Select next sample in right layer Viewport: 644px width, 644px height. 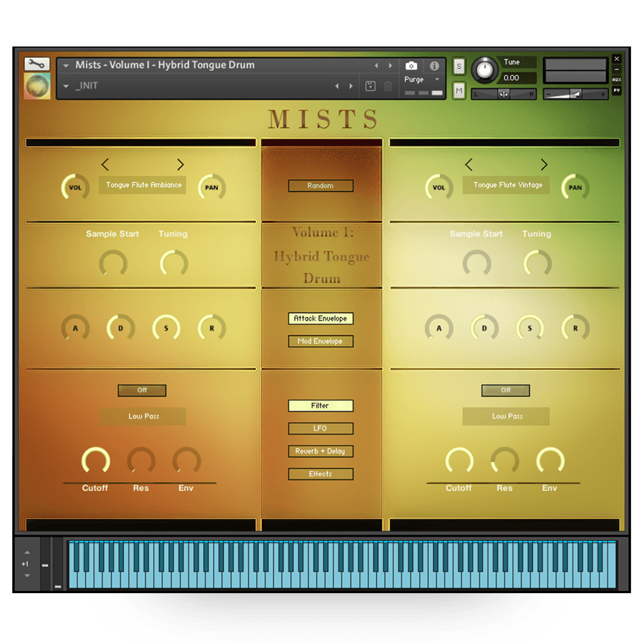544,165
